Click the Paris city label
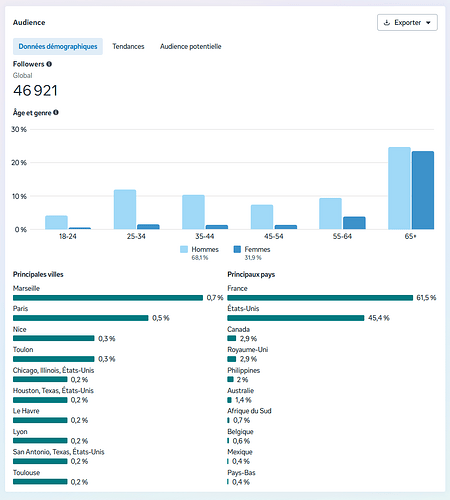450x500 pixels. [20, 309]
